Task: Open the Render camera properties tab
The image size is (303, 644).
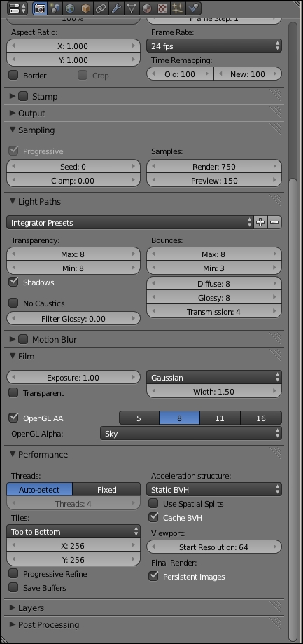Action: (40, 8)
